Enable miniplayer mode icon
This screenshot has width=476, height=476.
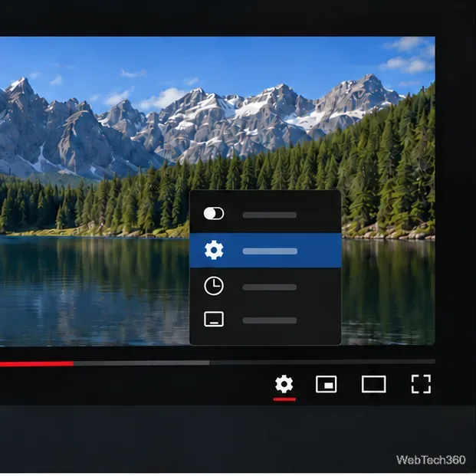coord(326,384)
